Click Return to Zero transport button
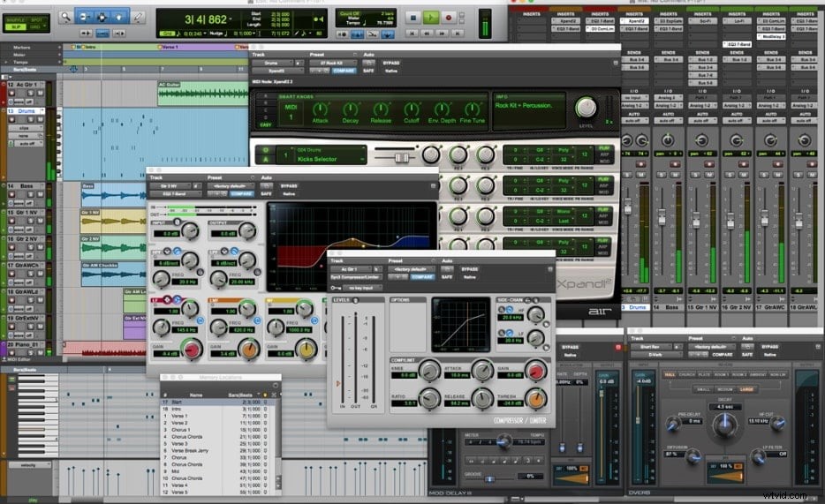The height and width of the screenshot is (504, 825). [x=413, y=34]
